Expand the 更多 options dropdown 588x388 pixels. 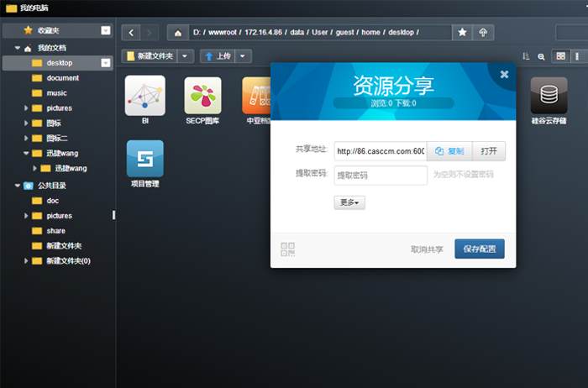349,202
